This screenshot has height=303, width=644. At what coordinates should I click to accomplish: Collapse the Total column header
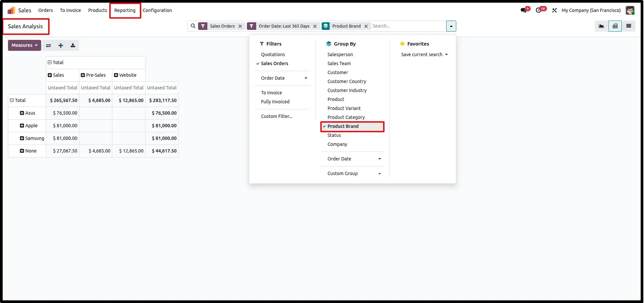55,62
